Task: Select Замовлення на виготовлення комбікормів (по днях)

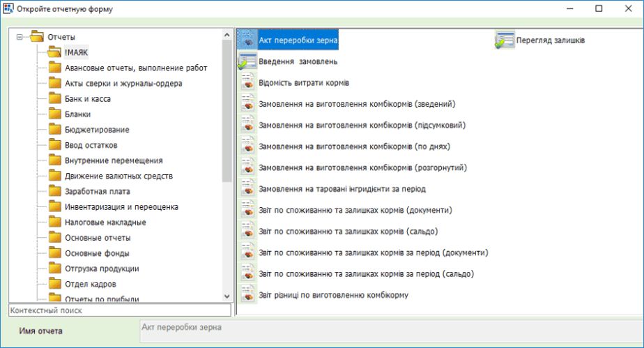Action: [354, 147]
